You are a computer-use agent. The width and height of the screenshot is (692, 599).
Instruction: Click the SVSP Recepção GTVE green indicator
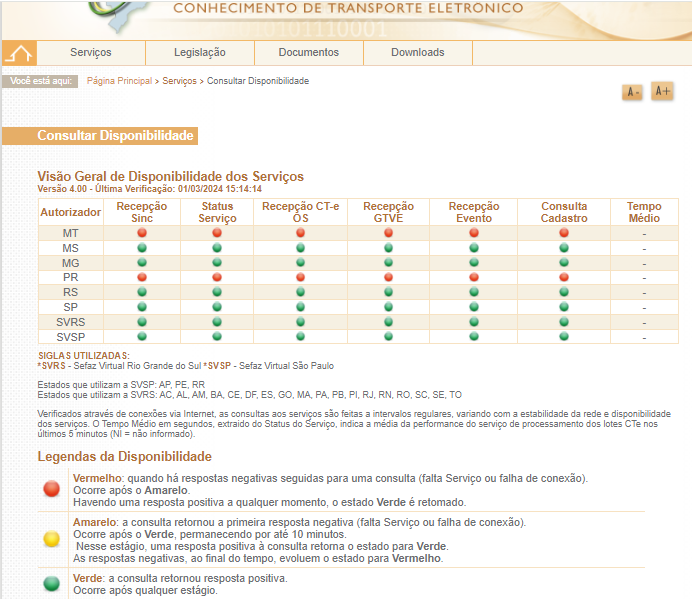pyautogui.click(x=388, y=336)
